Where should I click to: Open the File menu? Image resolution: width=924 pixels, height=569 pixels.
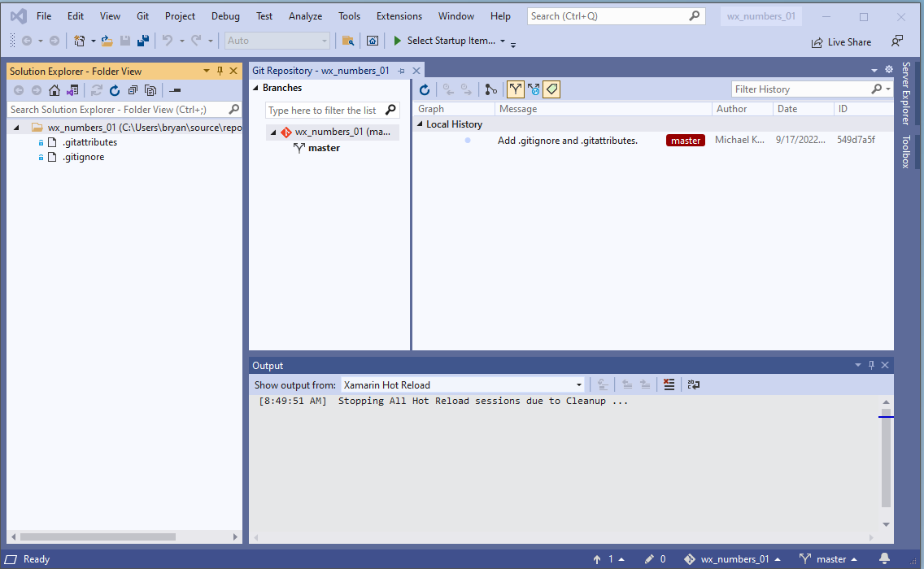pos(44,16)
